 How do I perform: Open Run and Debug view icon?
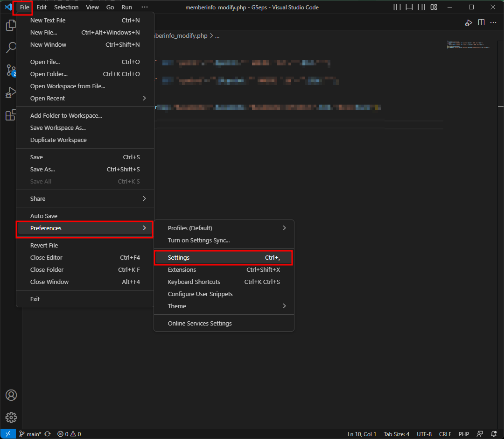tap(11, 92)
